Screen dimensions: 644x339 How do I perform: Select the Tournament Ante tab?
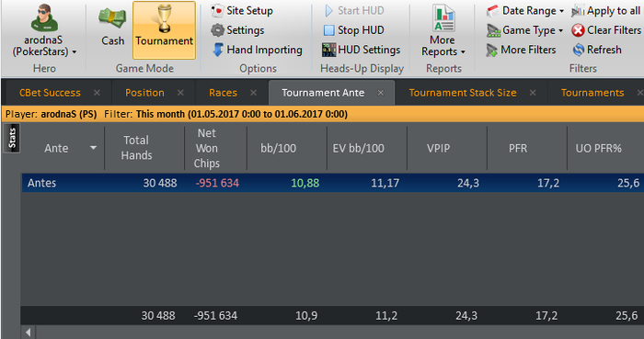(x=323, y=93)
